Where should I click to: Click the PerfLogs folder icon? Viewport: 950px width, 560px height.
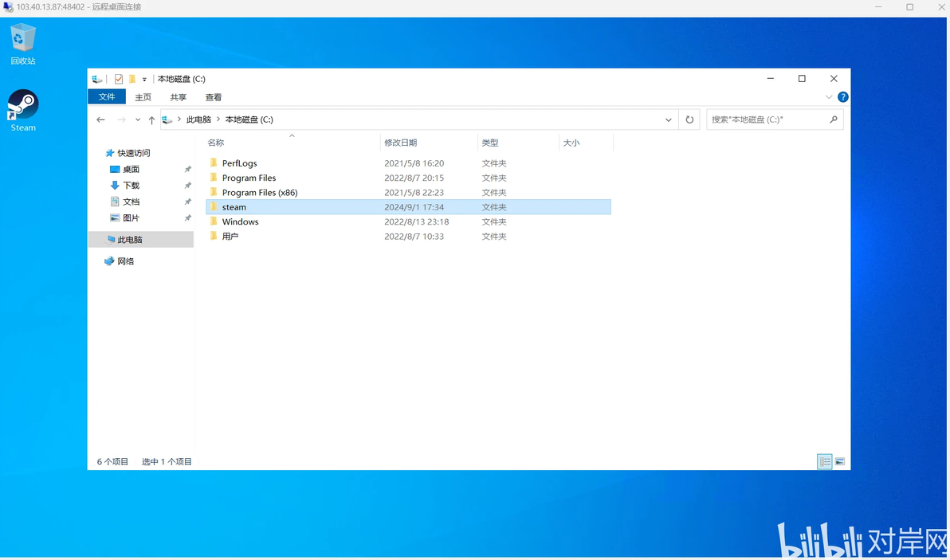pyautogui.click(x=214, y=163)
